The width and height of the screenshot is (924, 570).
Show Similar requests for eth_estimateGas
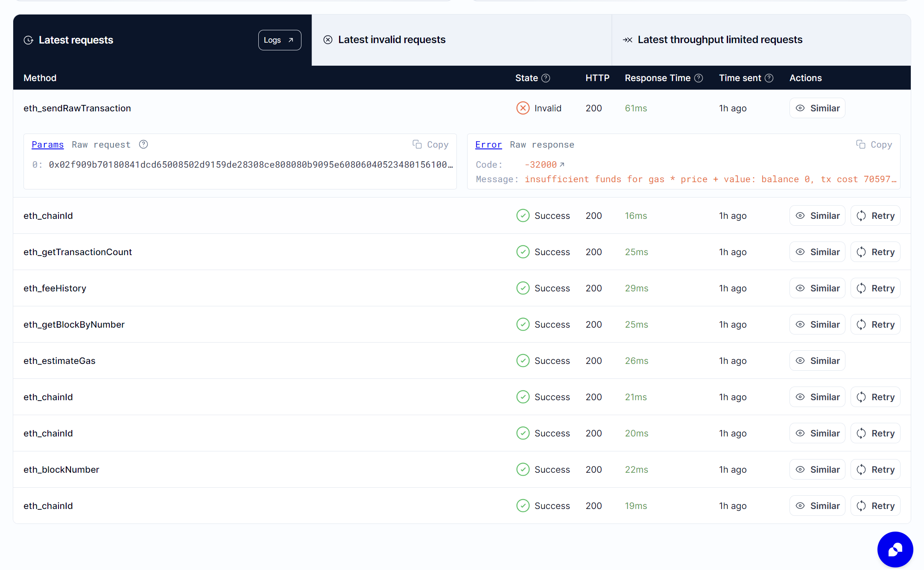817,361
